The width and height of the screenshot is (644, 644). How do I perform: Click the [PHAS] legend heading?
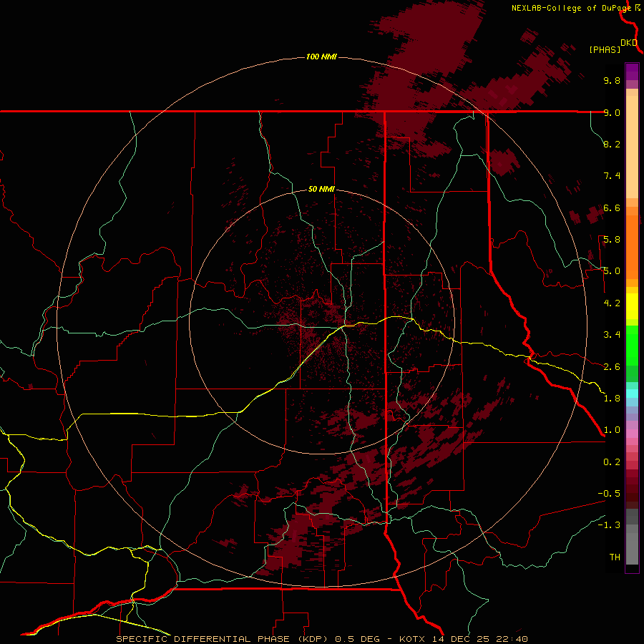click(x=605, y=49)
